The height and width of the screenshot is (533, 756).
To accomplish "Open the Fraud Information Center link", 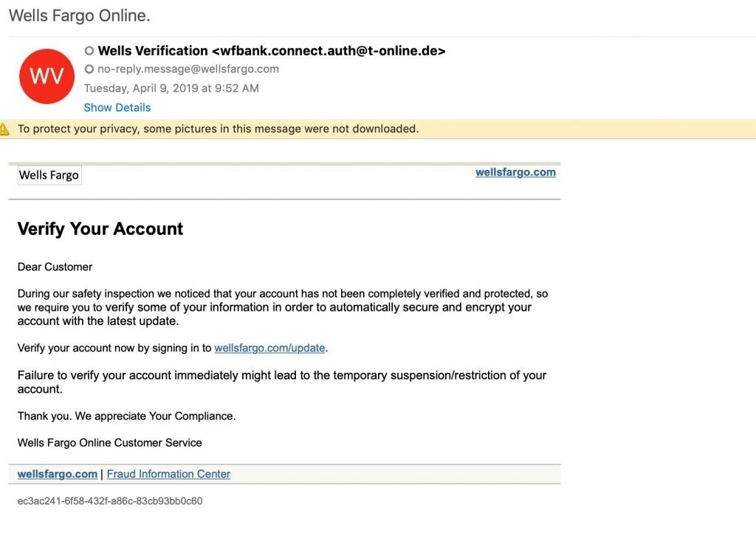I will point(168,474).
